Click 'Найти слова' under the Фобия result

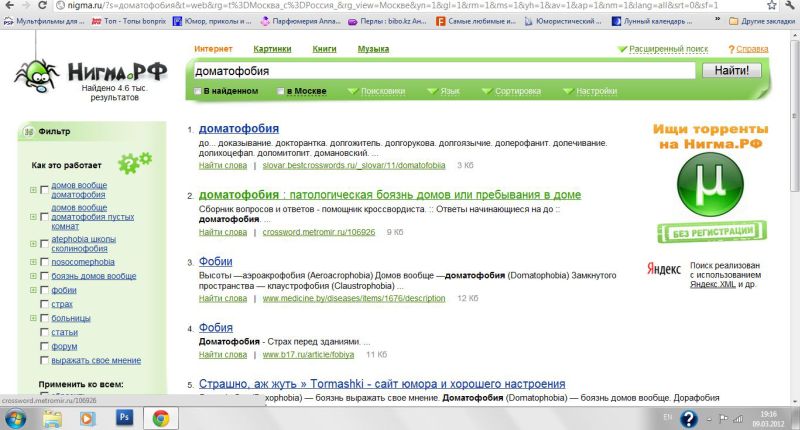click(223, 355)
